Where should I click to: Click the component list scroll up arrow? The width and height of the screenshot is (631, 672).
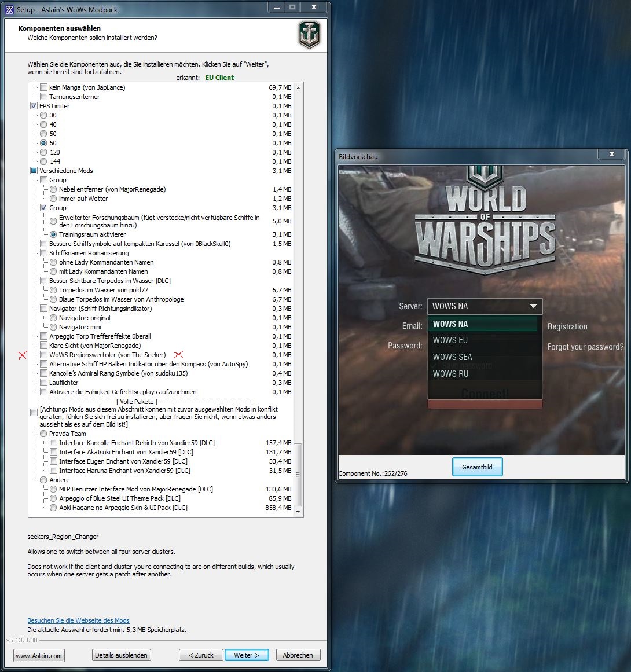298,87
